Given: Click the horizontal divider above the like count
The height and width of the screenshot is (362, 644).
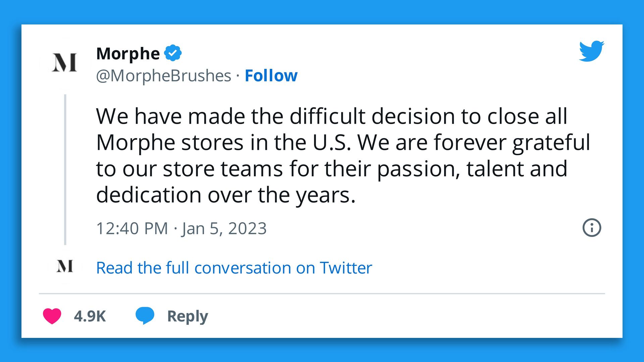Looking at the screenshot, I should tap(322, 294).
